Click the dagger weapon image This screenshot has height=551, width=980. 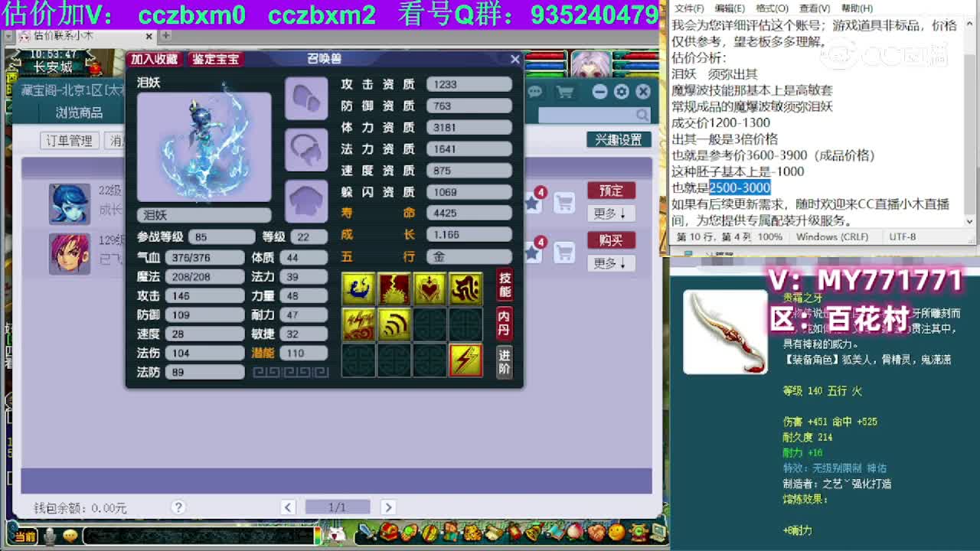[x=725, y=332]
